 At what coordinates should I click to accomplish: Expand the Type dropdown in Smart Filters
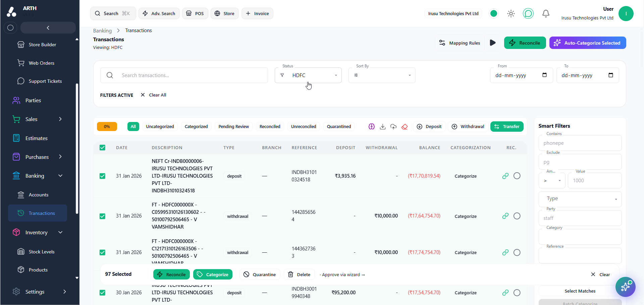click(580, 199)
